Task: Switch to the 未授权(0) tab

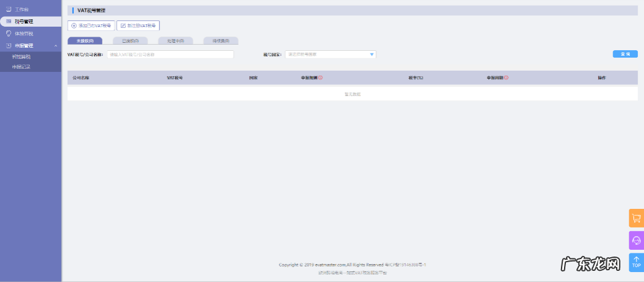Action: click(85, 41)
